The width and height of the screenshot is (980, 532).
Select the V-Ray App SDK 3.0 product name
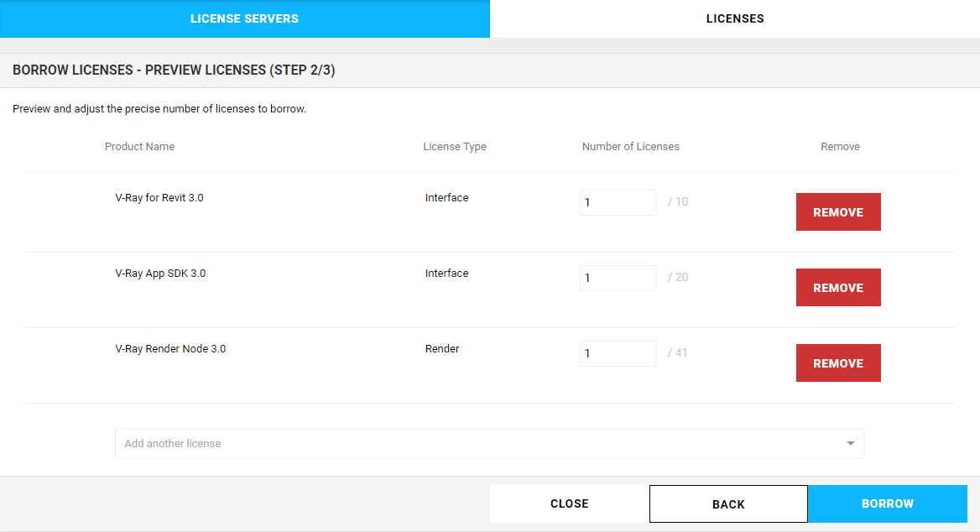pyautogui.click(x=160, y=274)
